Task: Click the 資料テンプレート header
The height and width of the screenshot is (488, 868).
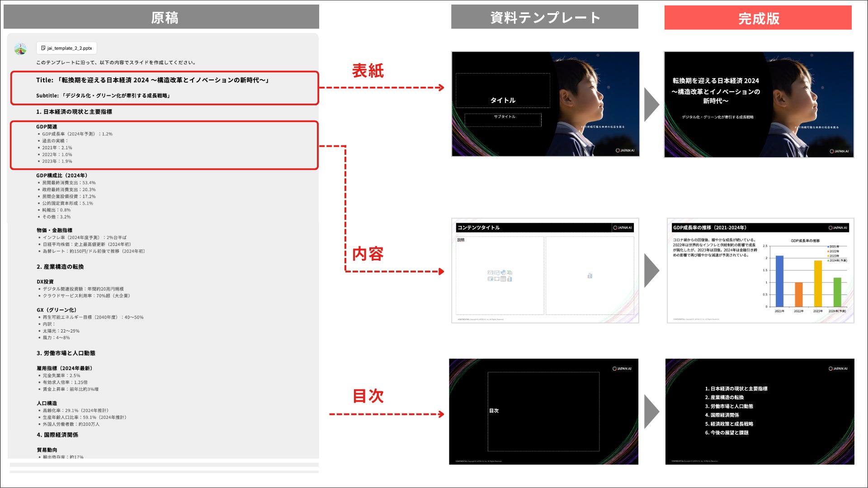Action: pyautogui.click(x=544, y=17)
